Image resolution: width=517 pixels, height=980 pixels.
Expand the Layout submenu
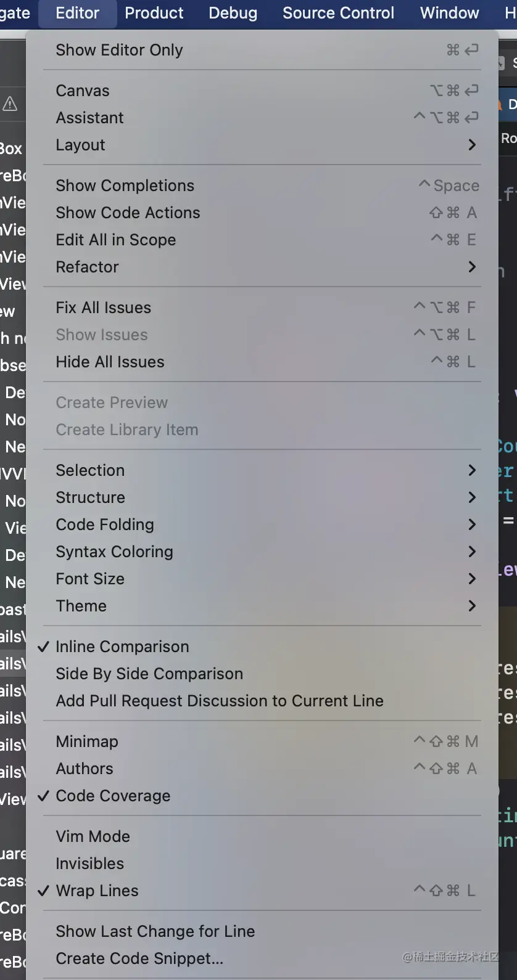[x=80, y=145]
